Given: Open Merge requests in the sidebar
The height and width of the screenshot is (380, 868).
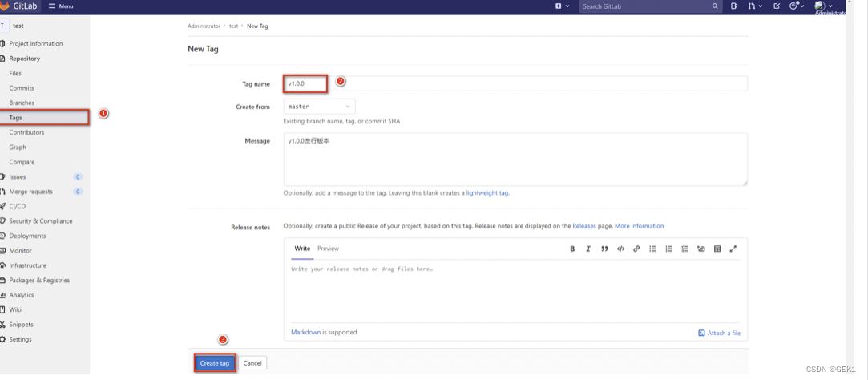Looking at the screenshot, I should point(30,192).
